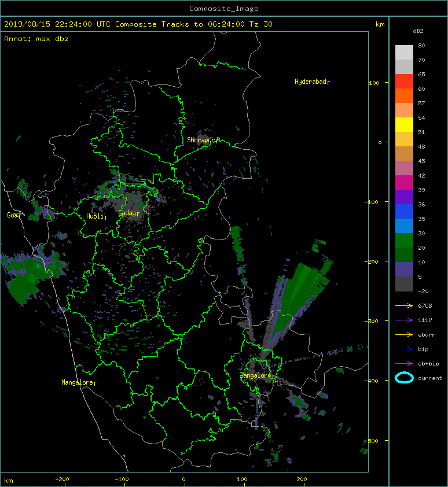Click the purple 39 dBZ color swatch
The image size is (448, 487).
coord(404,197)
